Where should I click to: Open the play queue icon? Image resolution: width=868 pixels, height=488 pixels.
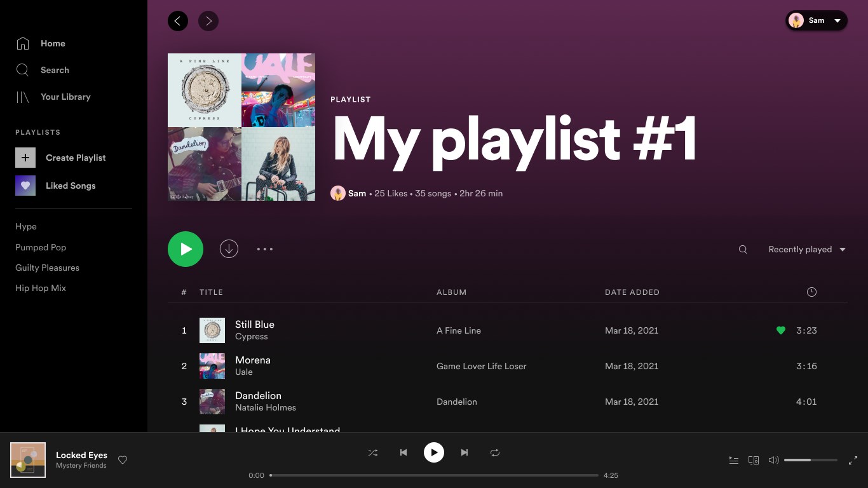[x=733, y=460]
